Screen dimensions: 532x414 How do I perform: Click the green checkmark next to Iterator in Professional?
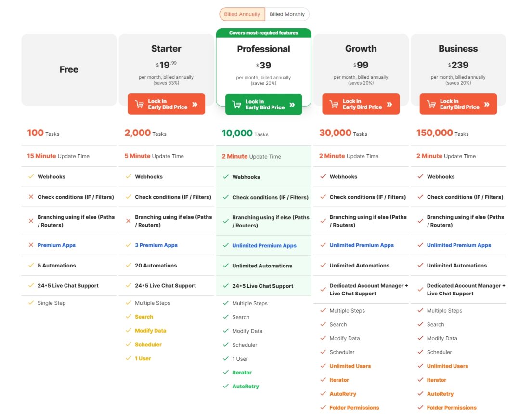(x=225, y=372)
